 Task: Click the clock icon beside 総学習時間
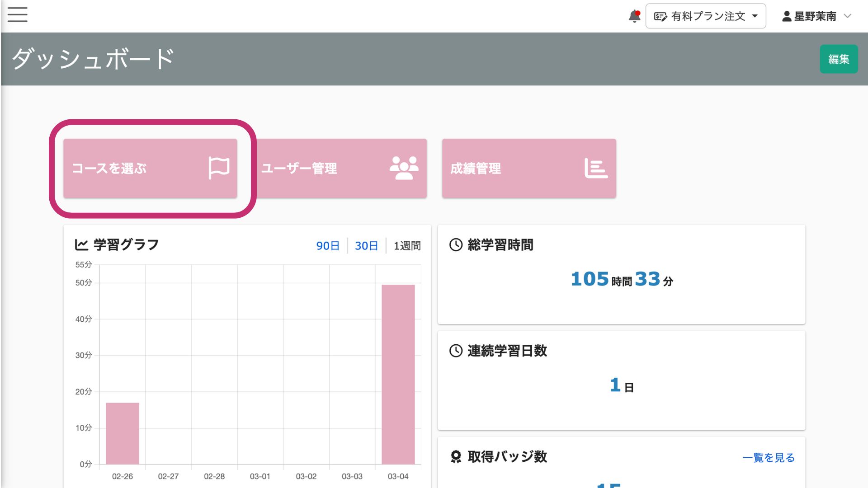point(456,245)
